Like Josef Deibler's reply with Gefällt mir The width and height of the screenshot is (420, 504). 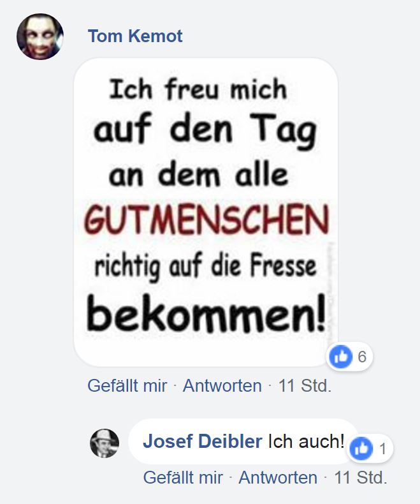(x=183, y=477)
